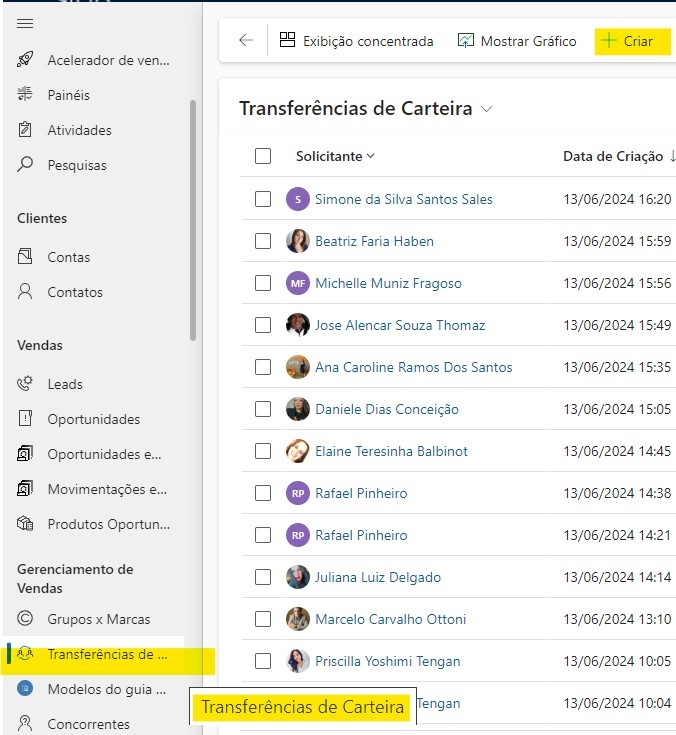Click the hamburger menu icon
This screenshot has width=676, height=735.
pos(26,23)
